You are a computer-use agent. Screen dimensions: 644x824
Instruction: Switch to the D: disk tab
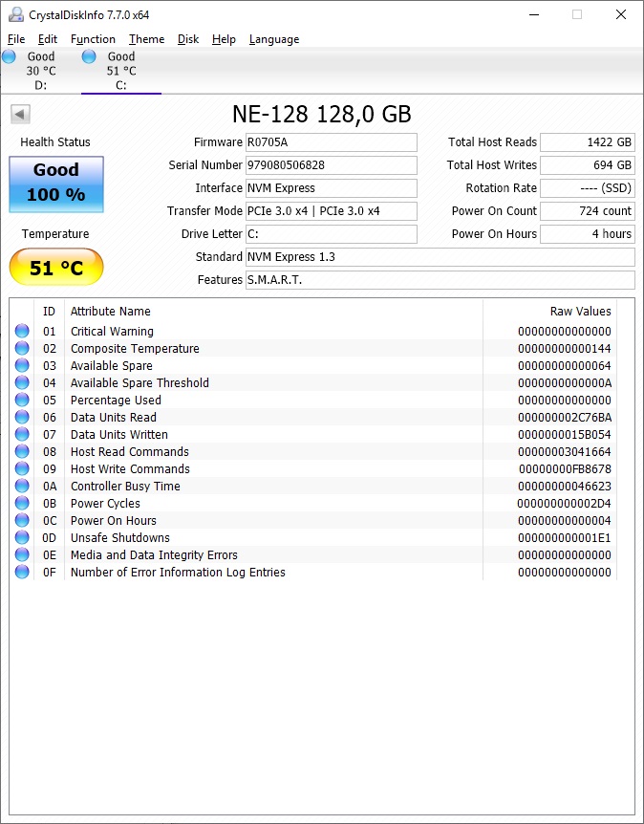point(40,71)
